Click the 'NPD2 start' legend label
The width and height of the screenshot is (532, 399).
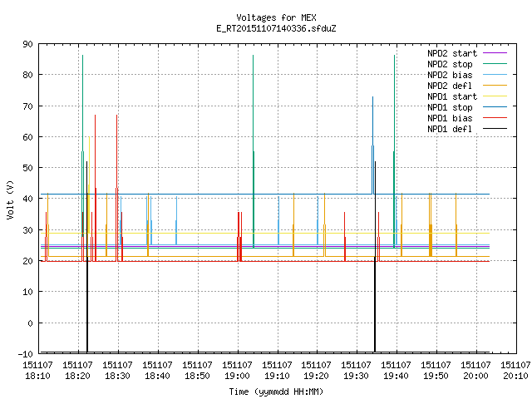[452, 53]
